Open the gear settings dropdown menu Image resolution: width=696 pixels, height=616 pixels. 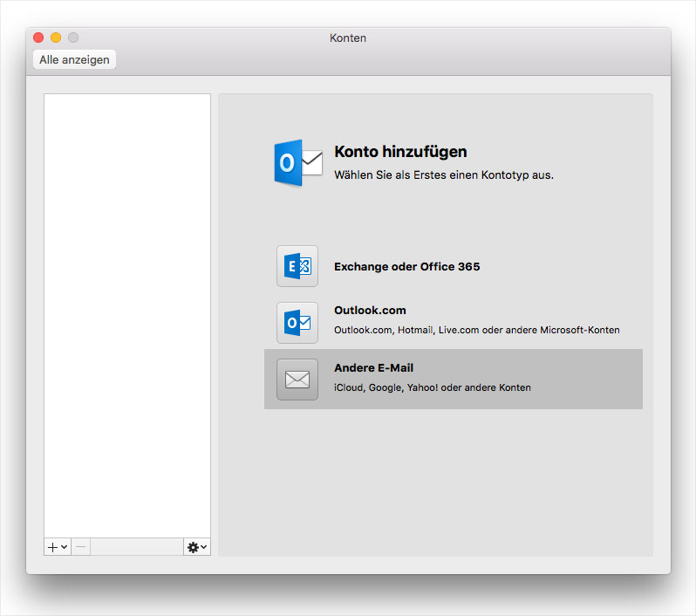tap(197, 547)
